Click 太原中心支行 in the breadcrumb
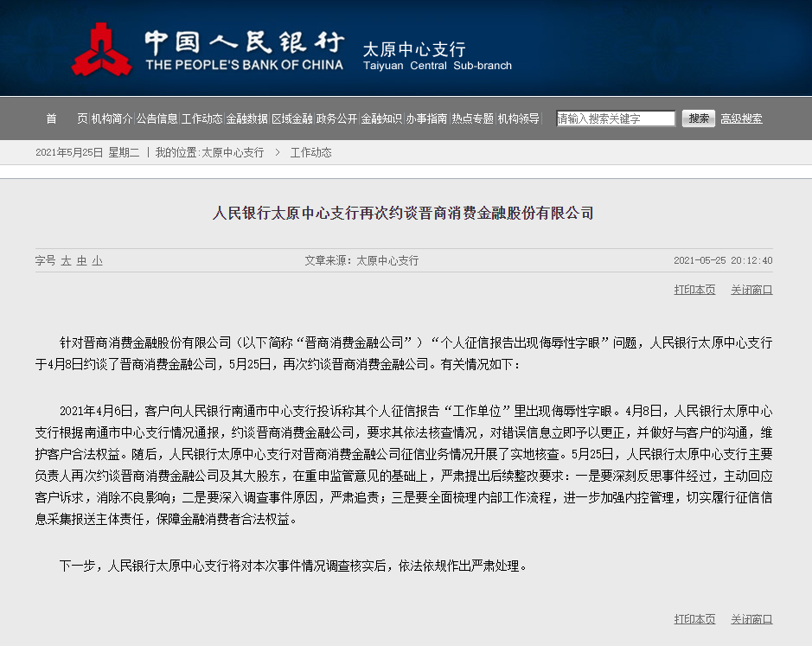This screenshot has height=646, width=812. coord(233,152)
